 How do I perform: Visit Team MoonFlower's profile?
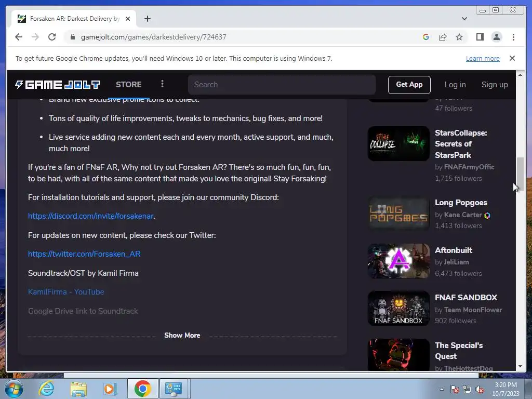[x=473, y=310]
